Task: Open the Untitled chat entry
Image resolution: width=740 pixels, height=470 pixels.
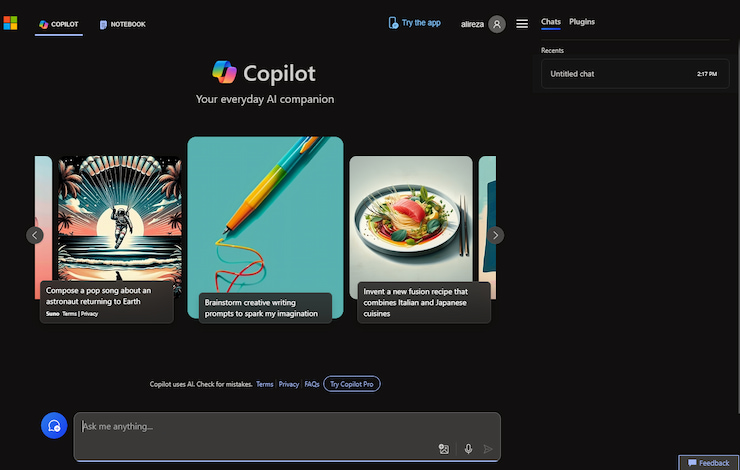Action: [635, 74]
